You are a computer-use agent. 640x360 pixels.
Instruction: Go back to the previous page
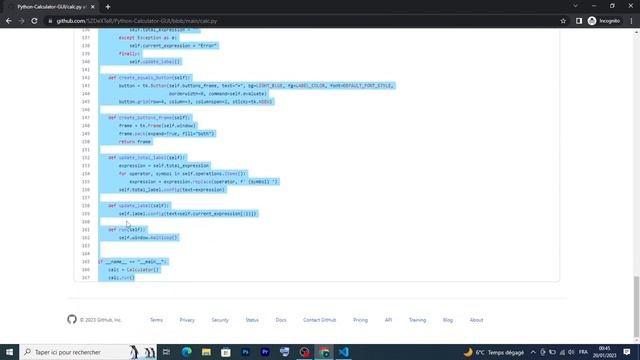pyautogui.click(x=9, y=21)
